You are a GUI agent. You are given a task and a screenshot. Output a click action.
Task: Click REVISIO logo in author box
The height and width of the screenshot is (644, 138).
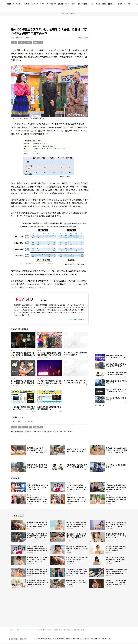pyautogui.click(x=24, y=299)
